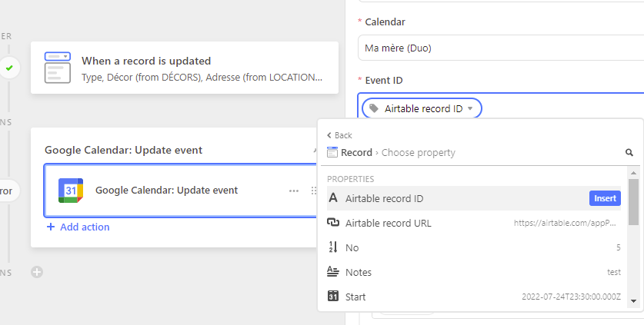Click the Notes value test
This screenshot has height=325, width=644.
click(614, 272)
